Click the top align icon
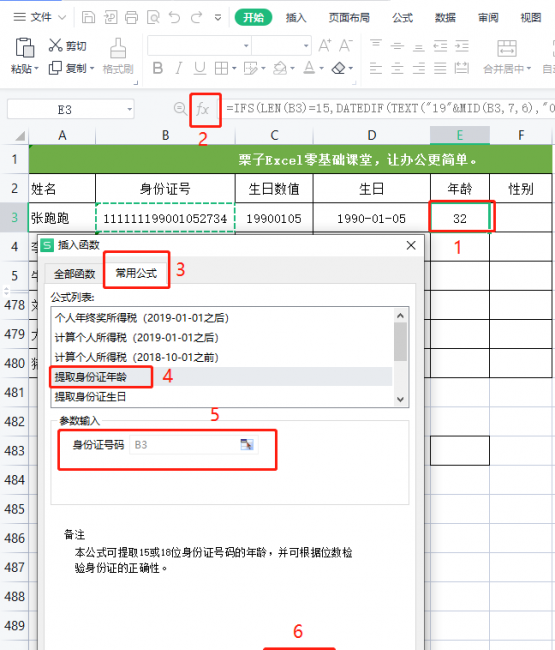The width and height of the screenshot is (555, 650). 376,45
